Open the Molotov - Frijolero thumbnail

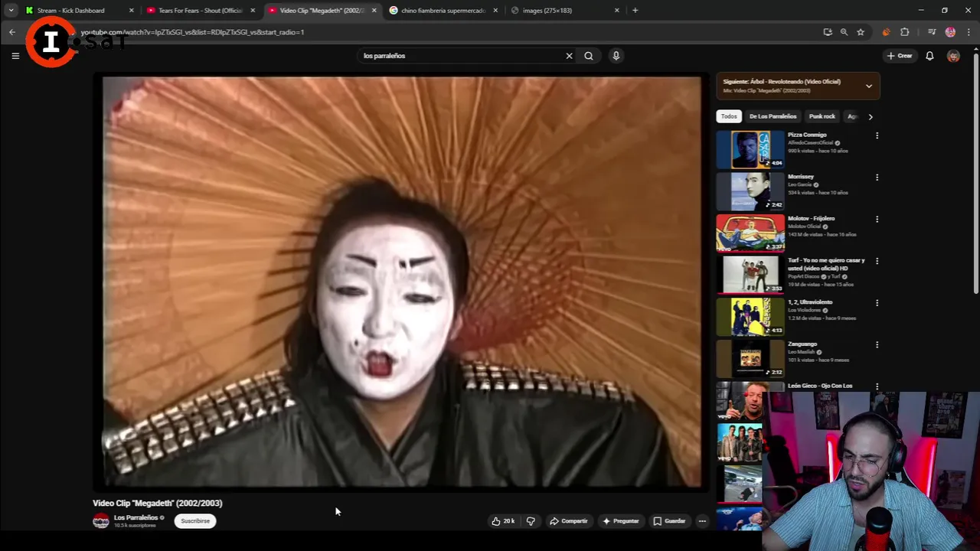[750, 233]
